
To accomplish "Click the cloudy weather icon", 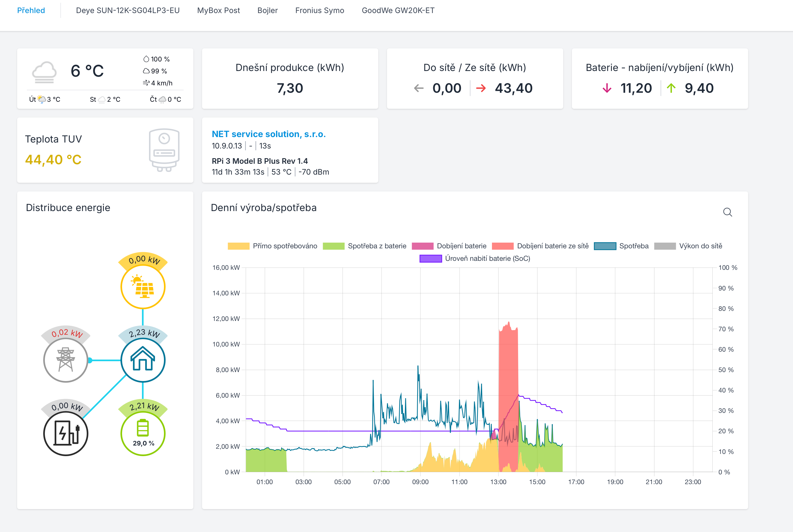I will [x=44, y=72].
